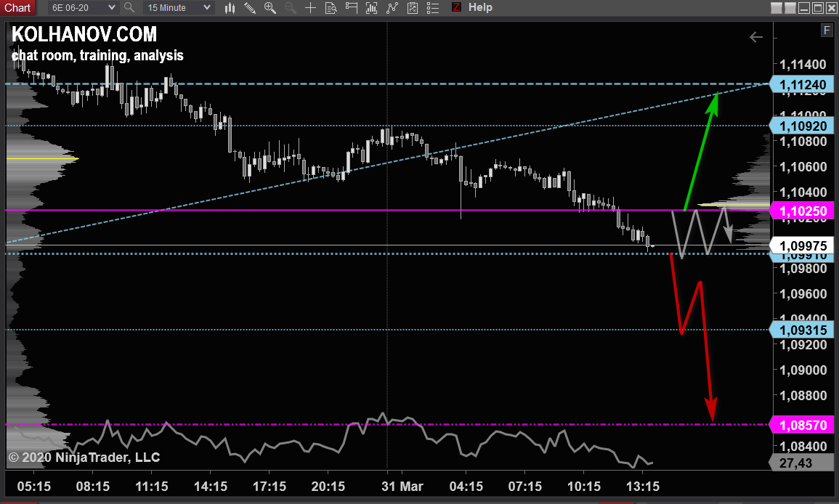Open the bar type chart style icon
The image size is (839, 504).
[230, 8]
